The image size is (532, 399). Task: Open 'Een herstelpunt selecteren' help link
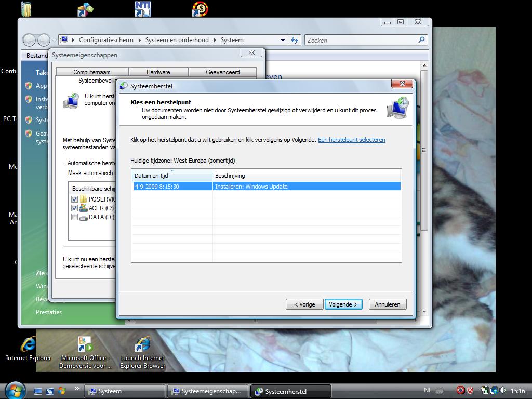[x=352, y=140]
